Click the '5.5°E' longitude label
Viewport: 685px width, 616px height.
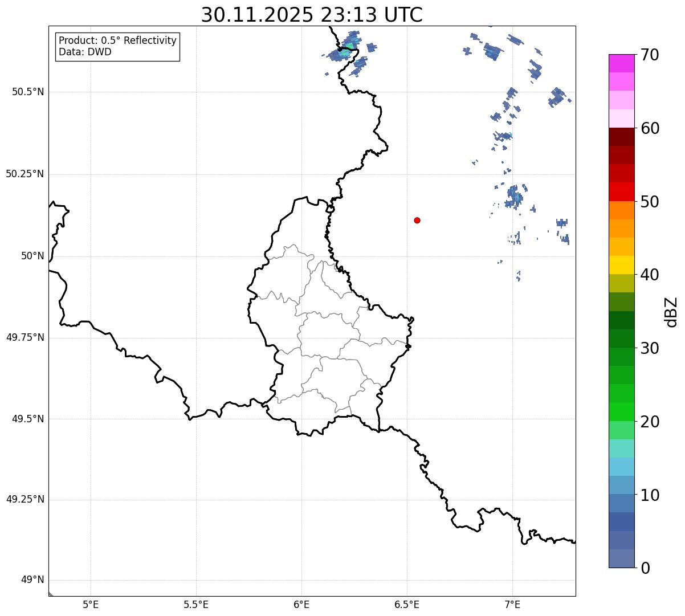click(196, 604)
